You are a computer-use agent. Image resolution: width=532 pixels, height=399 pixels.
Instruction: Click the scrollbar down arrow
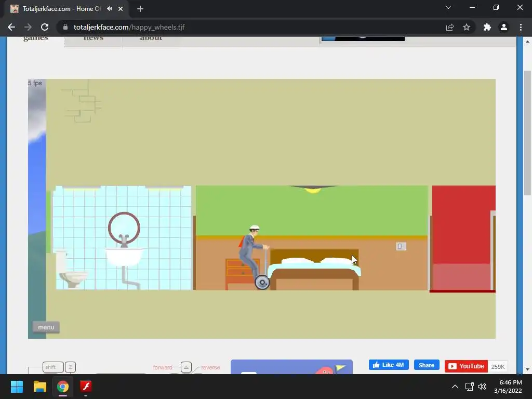tap(527, 369)
